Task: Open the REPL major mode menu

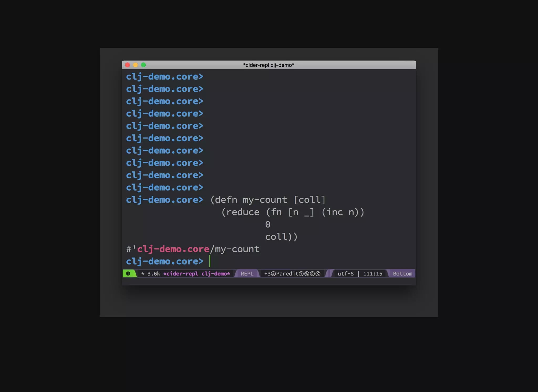Action: pyautogui.click(x=247, y=274)
